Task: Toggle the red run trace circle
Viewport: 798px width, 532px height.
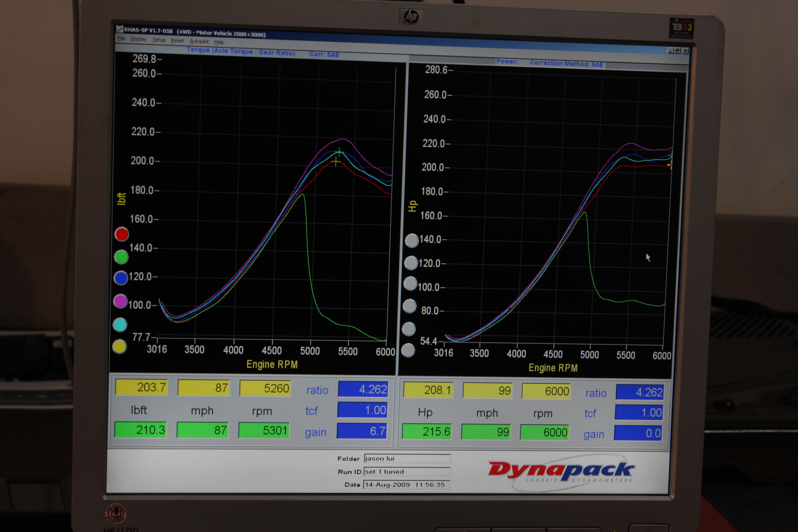Action: pos(121,234)
